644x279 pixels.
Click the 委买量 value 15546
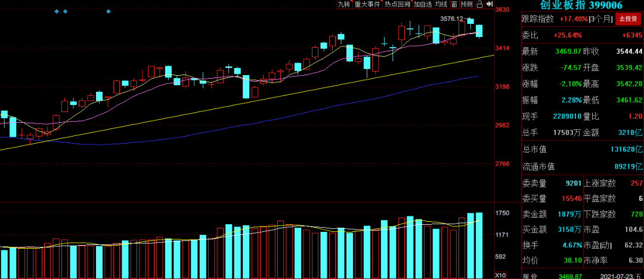coord(572,199)
